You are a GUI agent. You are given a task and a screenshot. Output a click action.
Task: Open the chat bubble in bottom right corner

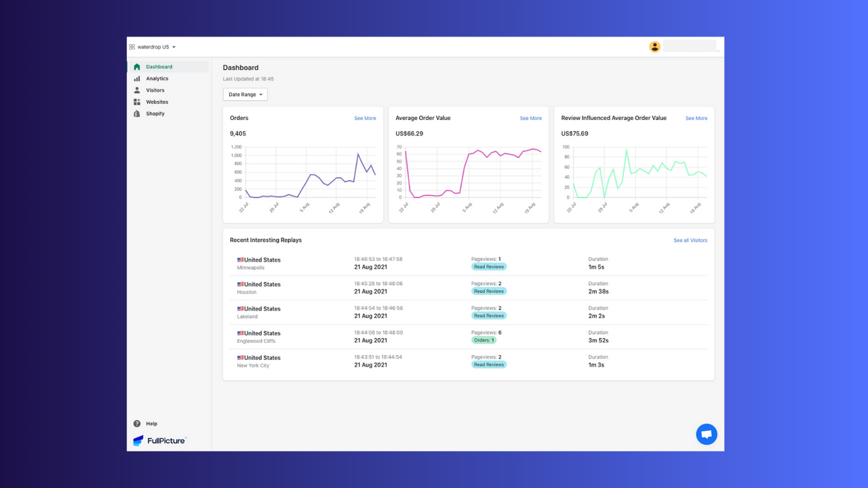[707, 434]
